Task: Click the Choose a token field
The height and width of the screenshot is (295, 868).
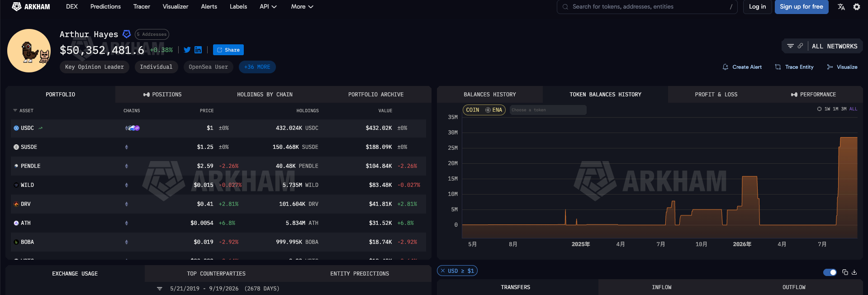Action: point(548,110)
